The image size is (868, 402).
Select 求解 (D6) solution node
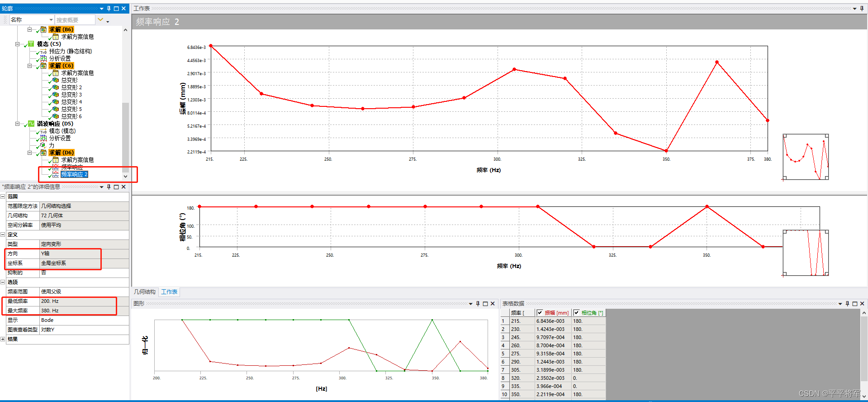click(x=61, y=153)
